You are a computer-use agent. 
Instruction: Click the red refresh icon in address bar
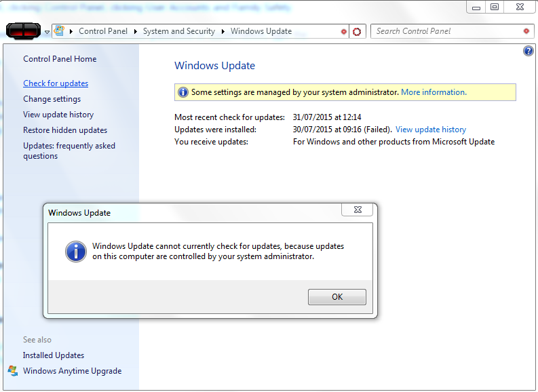tap(357, 32)
